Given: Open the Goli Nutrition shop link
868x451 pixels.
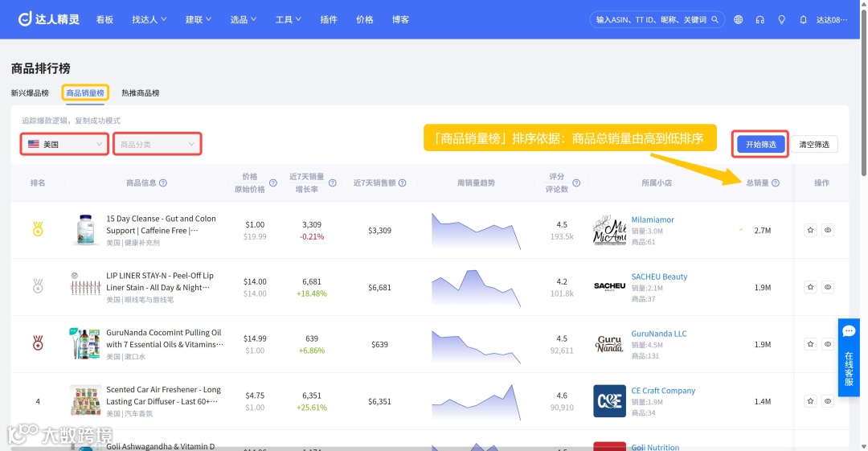Looking at the screenshot, I should [x=655, y=447].
